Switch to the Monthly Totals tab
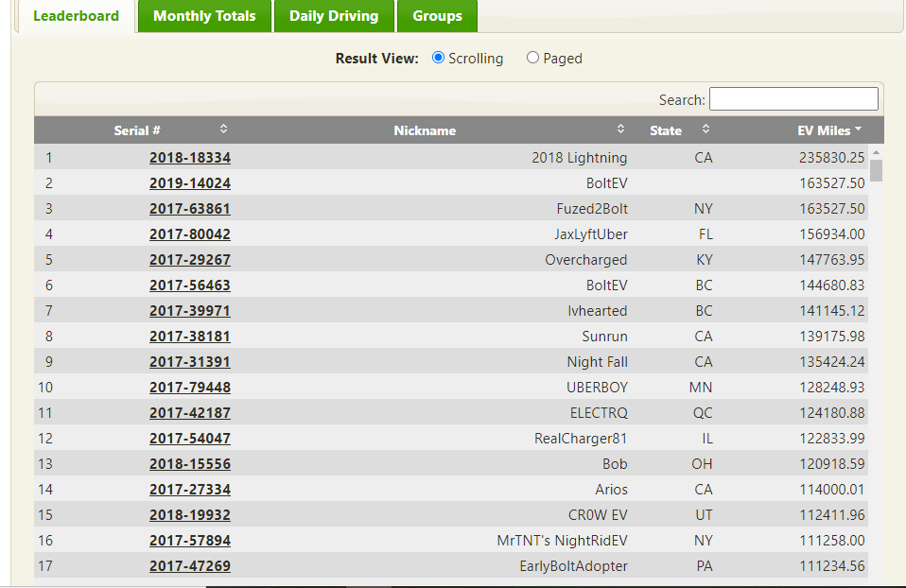 [204, 16]
